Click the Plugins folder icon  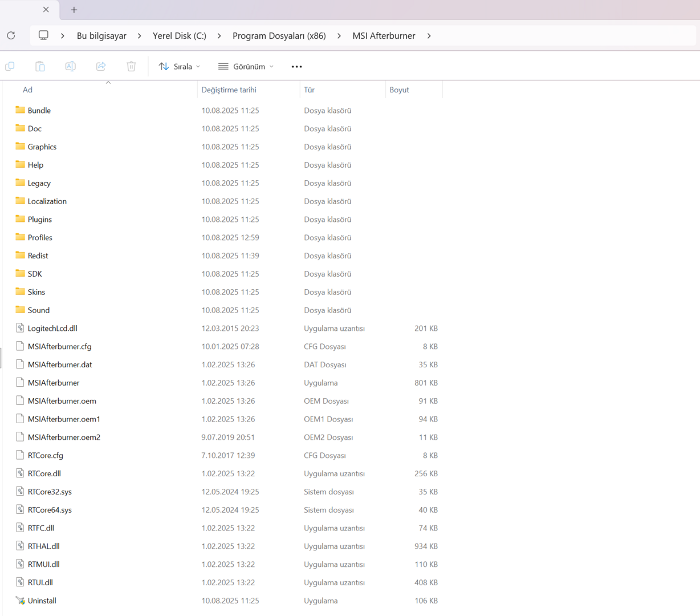click(x=20, y=218)
